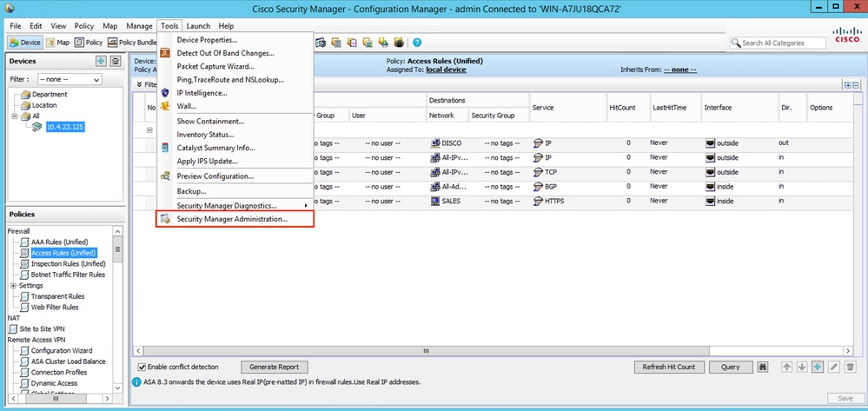The height and width of the screenshot is (411, 868).
Task: Click AAA Rules (Unified) policy icon
Action: [x=24, y=242]
